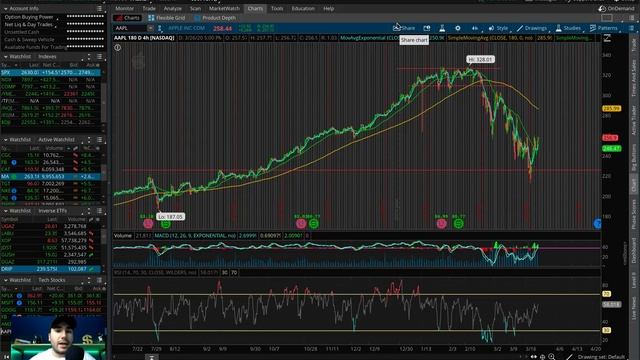
Task: Open the Style menu
Action: pyautogui.click(x=498, y=28)
